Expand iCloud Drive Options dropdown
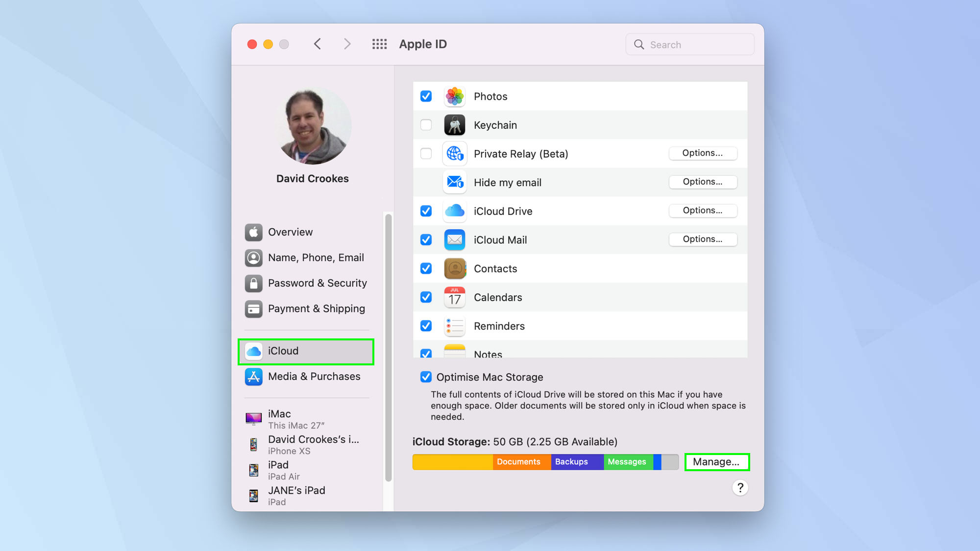This screenshot has width=980, height=551. coord(703,211)
